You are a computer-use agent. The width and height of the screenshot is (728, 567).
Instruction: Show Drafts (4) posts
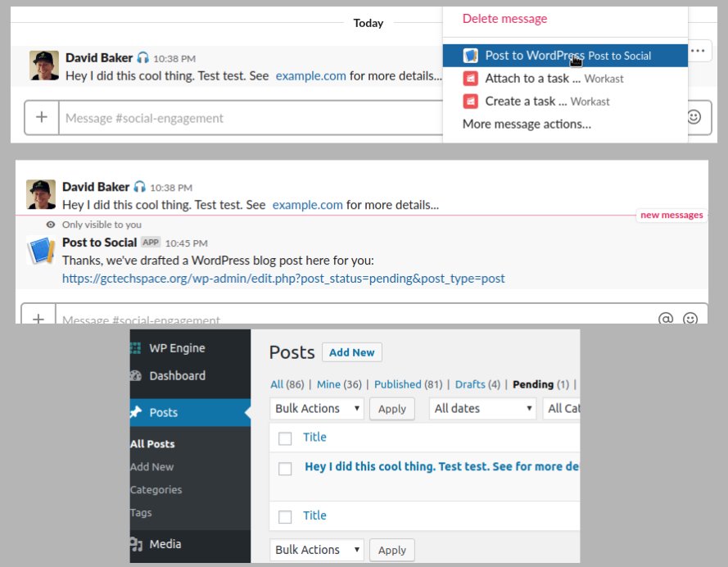[477, 384]
